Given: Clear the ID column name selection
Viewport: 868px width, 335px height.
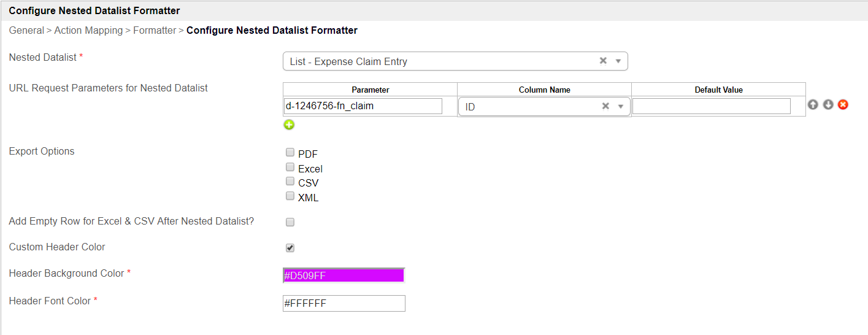Looking at the screenshot, I should pyautogui.click(x=605, y=106).
